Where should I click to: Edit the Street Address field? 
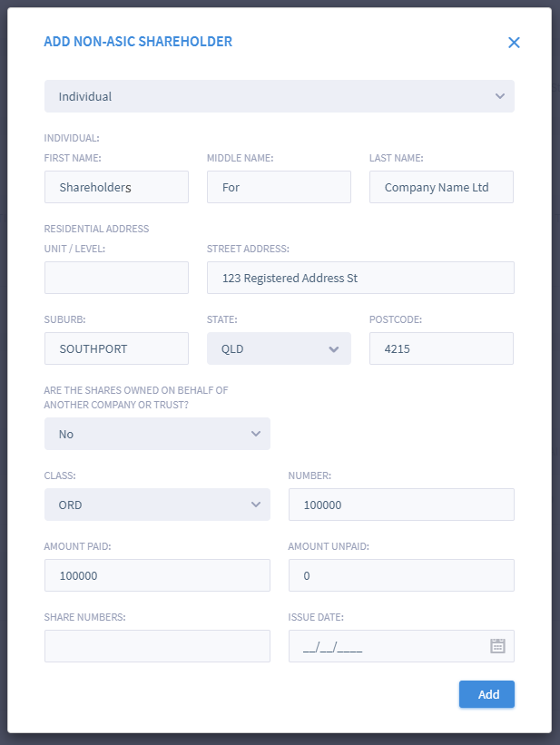[360, 278]
